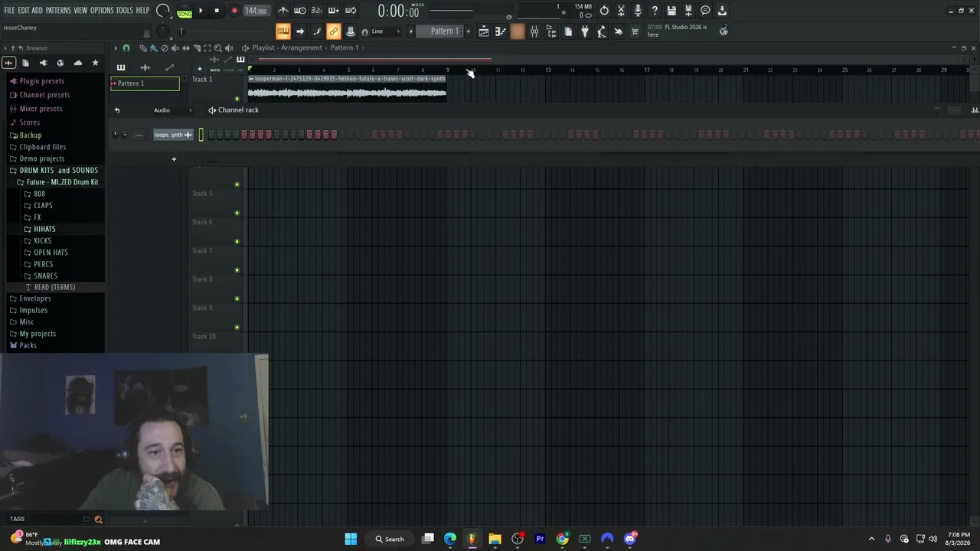Toggle the Playlist magnet snap icon

click(126, 47)
